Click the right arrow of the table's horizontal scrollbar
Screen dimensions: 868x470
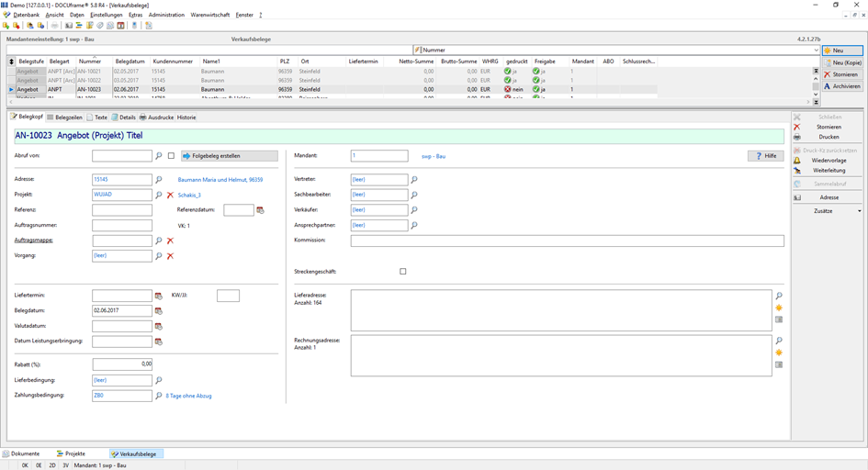[809, 102]
